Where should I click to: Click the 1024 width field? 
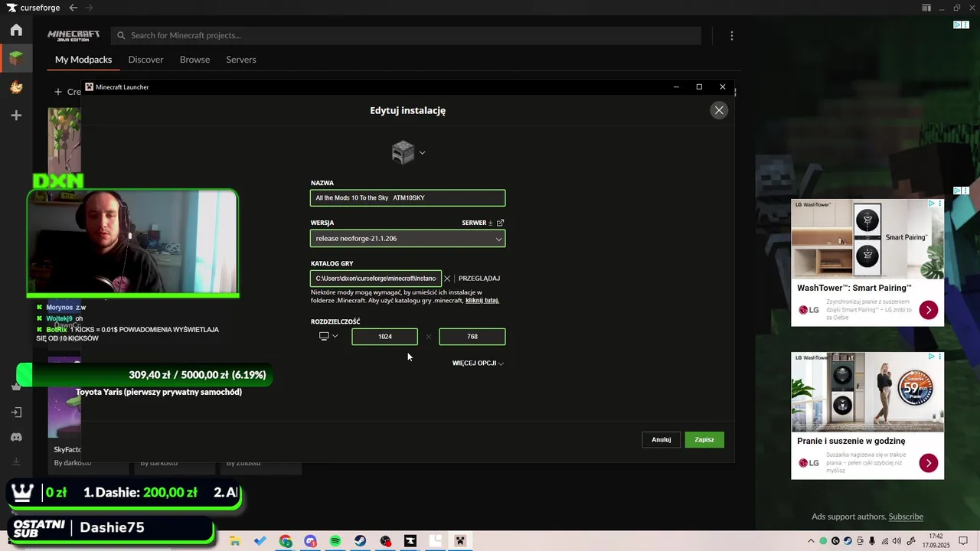(x=384, y=337)
